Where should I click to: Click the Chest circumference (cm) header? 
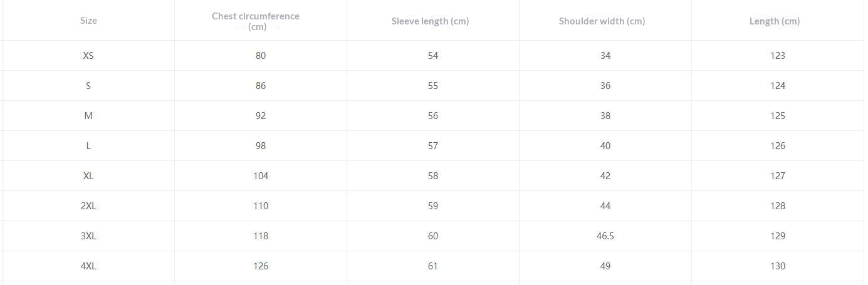tap(256, 21)
